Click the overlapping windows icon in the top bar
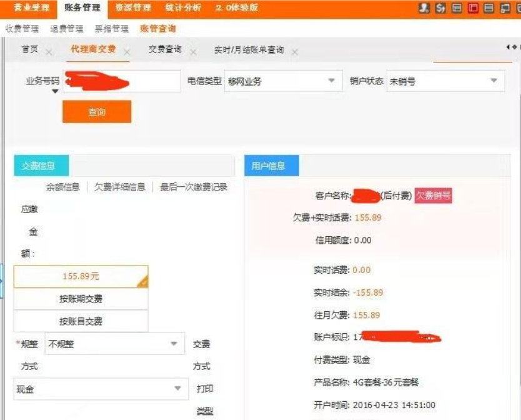The width and height of the screenshot is (521, 420). (x=505, y=8)
